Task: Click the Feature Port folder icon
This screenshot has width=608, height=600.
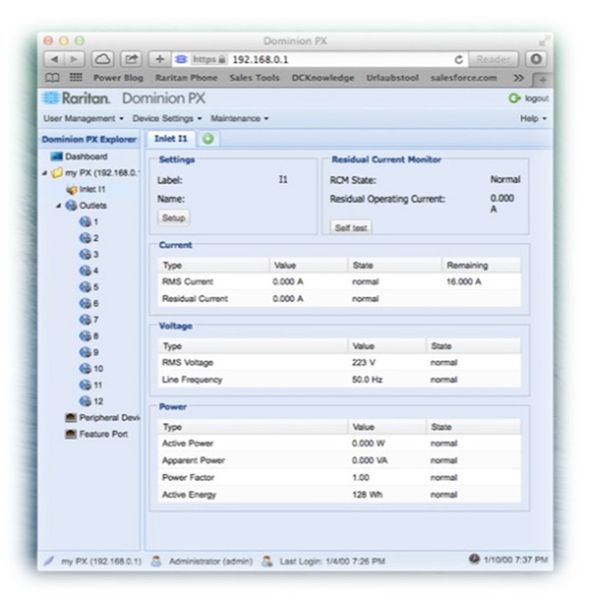Action: 71,434
